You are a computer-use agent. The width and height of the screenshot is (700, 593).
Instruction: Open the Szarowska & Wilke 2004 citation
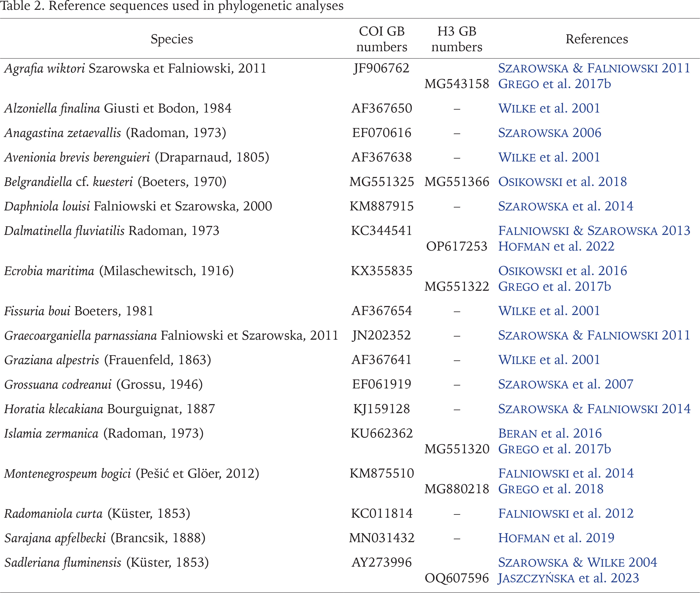coord(577,562)
